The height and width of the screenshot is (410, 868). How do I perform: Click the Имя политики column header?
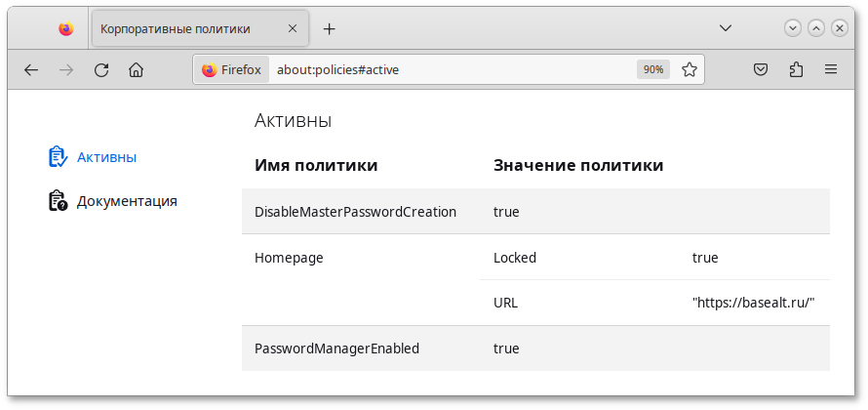pos(316,165)
